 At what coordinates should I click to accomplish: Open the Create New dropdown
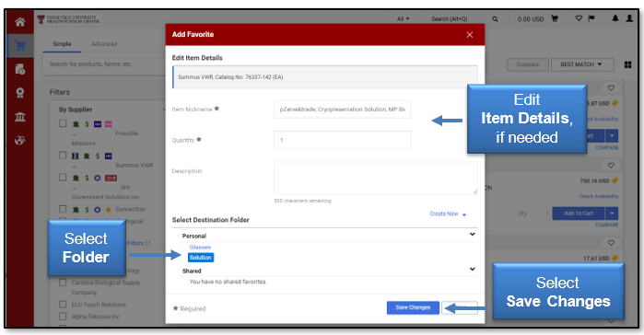pos(448,214)
